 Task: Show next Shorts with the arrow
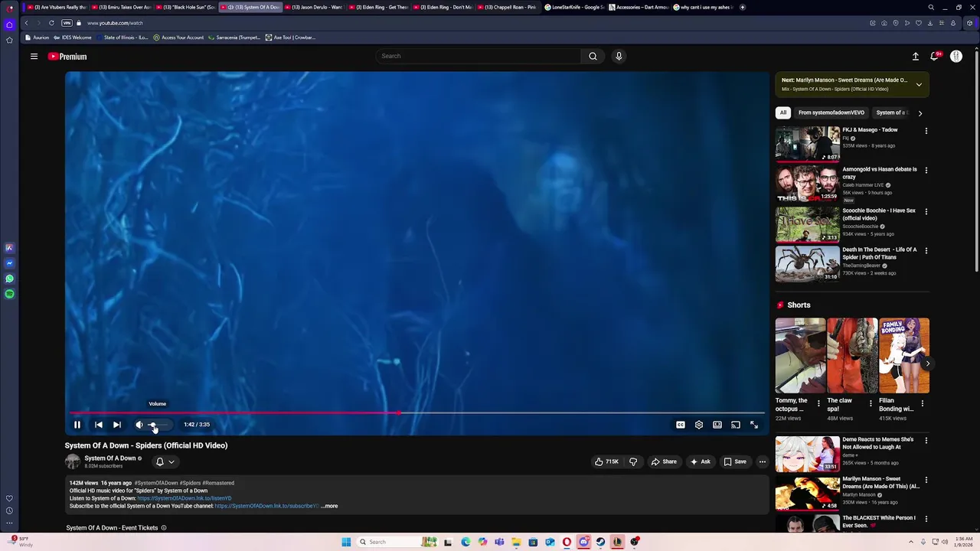pyautogui.click(x=927, y=364)
